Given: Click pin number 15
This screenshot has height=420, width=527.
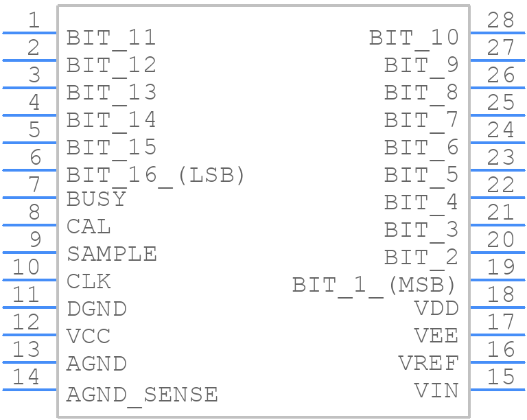Looking at the screenshot, I should 501,377.
